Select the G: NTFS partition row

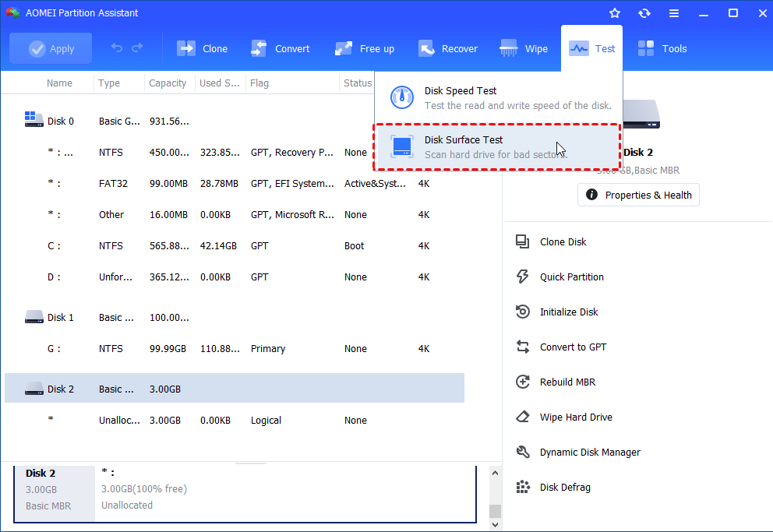click(x=235, y=349)
